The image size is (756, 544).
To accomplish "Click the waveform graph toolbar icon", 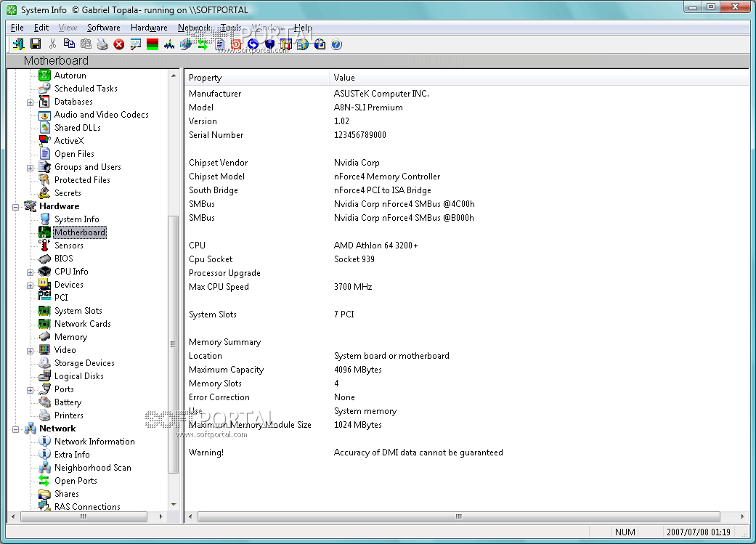I will pos(169,44).
